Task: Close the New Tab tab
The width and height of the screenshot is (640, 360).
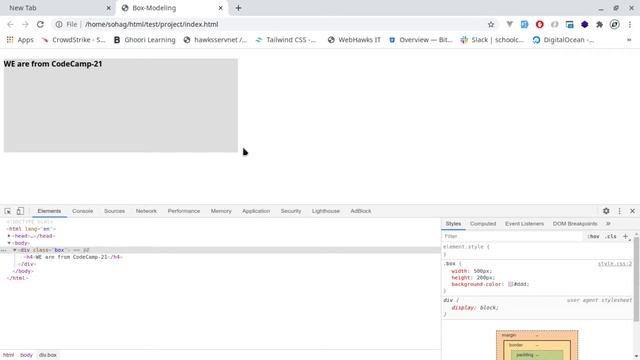Action: pyautogui.click(x=109, y=8)
